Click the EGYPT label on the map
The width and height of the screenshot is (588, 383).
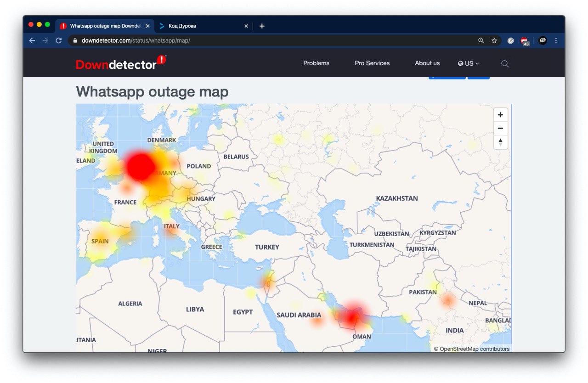(x=243, y=312)
